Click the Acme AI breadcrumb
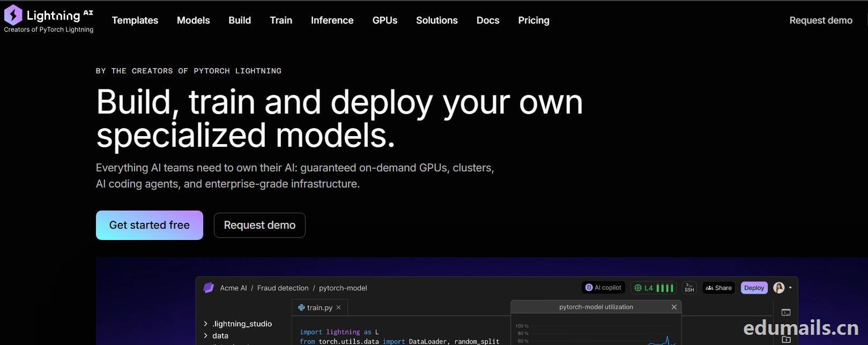Viewport: 868px width, 345px height. (233, 288)
